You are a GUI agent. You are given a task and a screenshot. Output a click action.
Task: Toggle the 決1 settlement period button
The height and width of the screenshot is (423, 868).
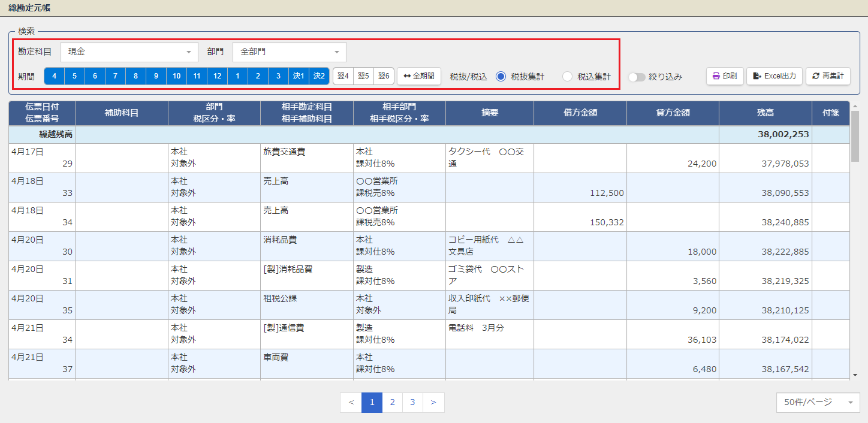point(299,76)
